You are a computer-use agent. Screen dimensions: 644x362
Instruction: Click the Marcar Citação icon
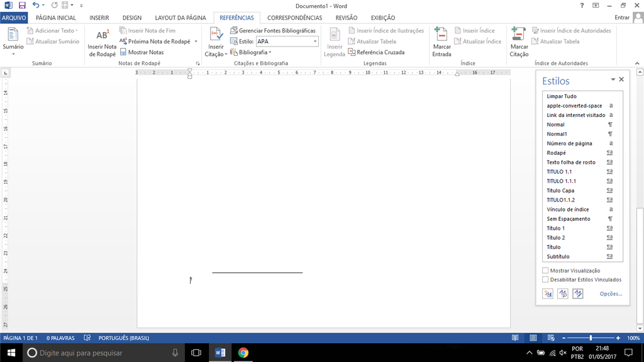(519, 35)
